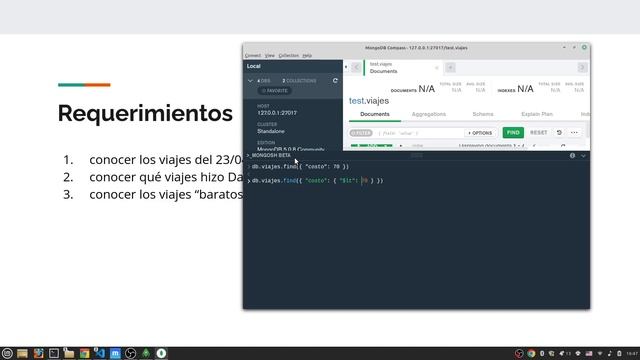This screenshot has width=640, height=360.
Task: Click the previous db.viajes.find costo 70 command
Action: 300,167
